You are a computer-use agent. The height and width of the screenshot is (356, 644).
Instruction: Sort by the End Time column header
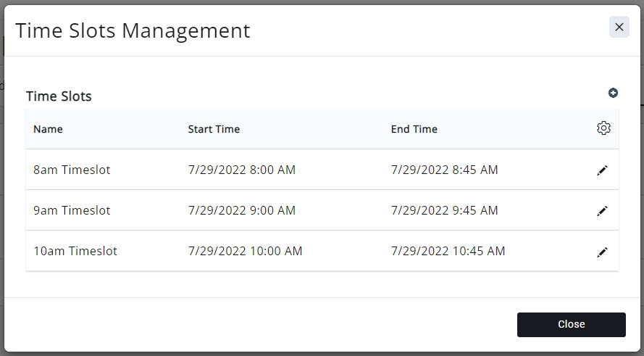tap(414, 129)
